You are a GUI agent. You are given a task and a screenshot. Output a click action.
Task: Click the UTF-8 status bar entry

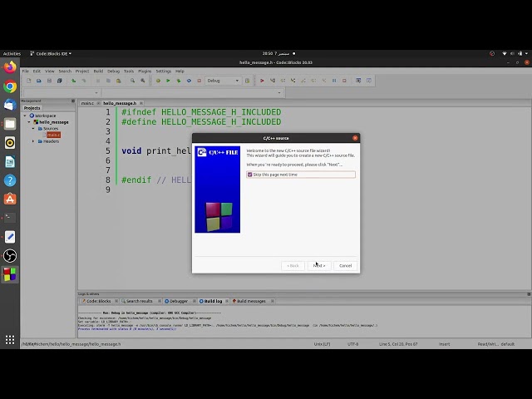tap(352, 344)
